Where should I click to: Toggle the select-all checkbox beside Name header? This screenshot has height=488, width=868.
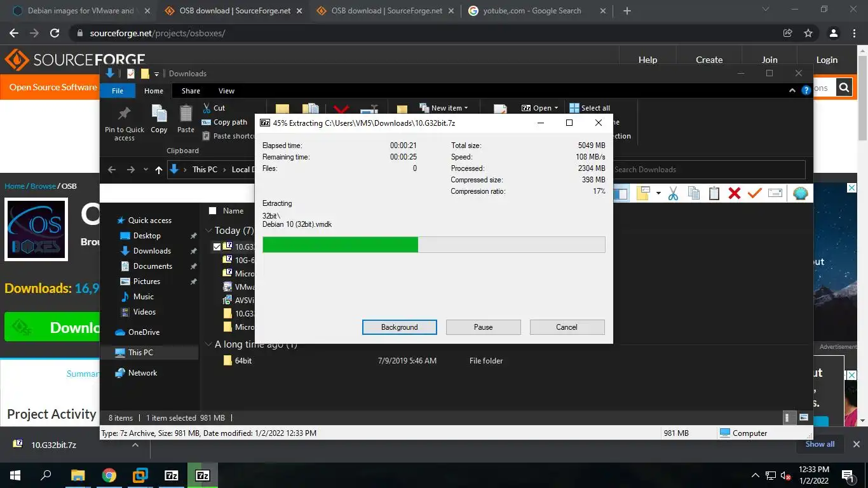pyautogui.click(x=212, y=211)
